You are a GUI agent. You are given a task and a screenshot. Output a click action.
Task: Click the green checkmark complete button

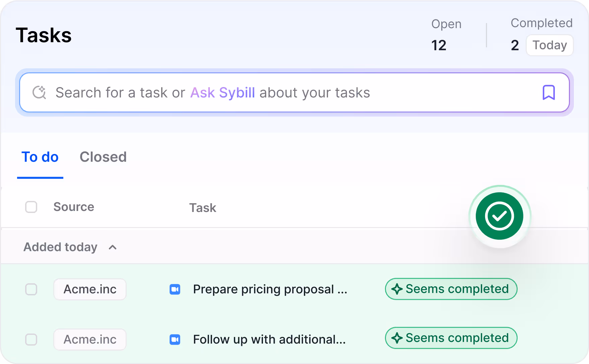(499, 216)
